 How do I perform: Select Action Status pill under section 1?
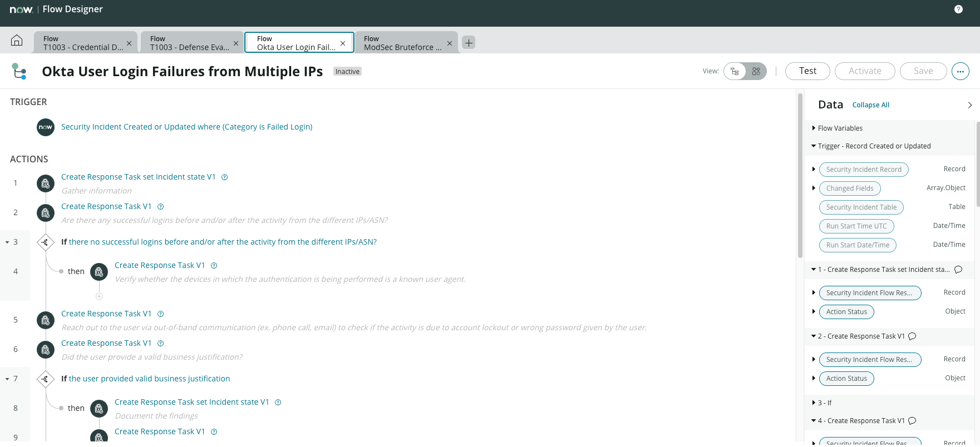point(846,312)
